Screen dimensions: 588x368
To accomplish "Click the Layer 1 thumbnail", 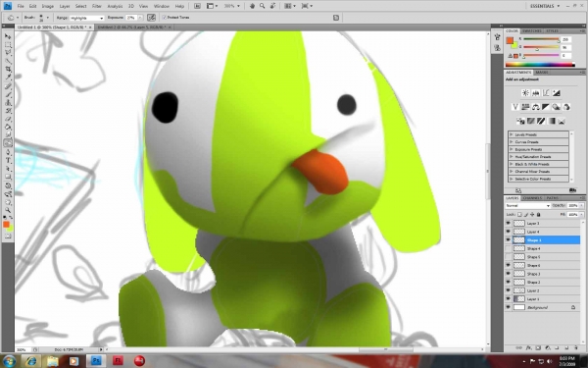I will click(519, 299).
